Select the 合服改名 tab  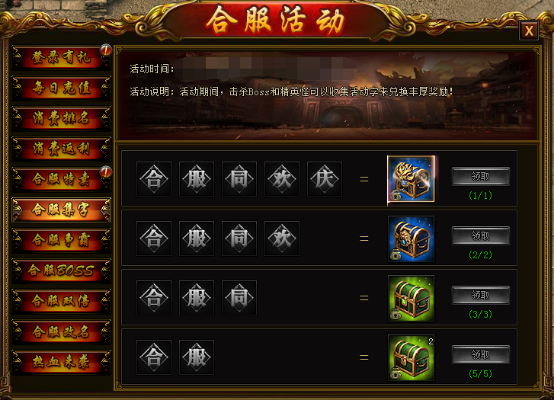(61, 331)
